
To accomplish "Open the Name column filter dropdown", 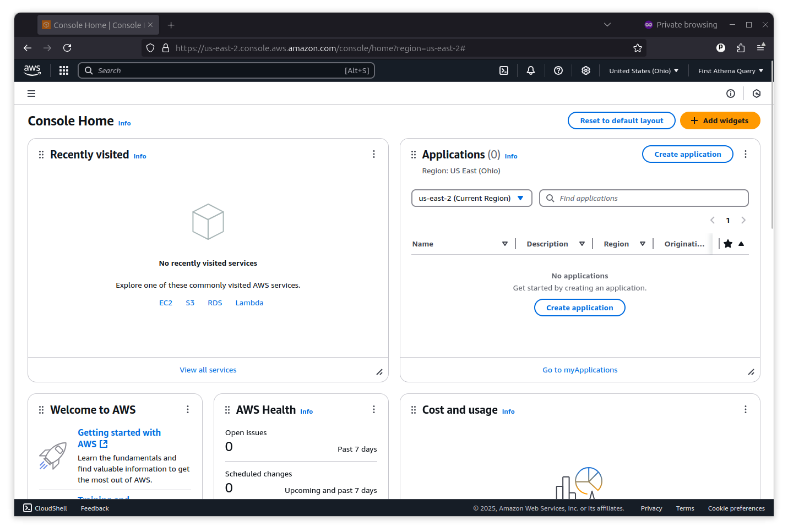I will click(505, 243).
